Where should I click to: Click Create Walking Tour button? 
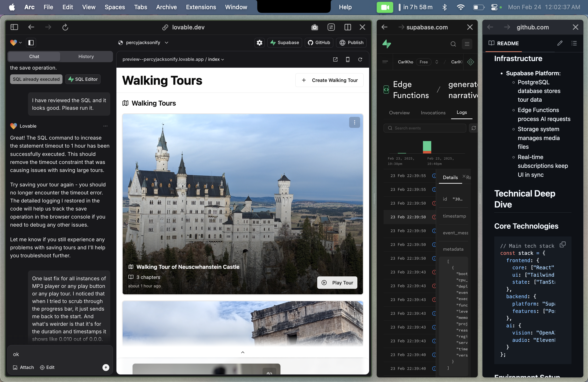[329, 80]
